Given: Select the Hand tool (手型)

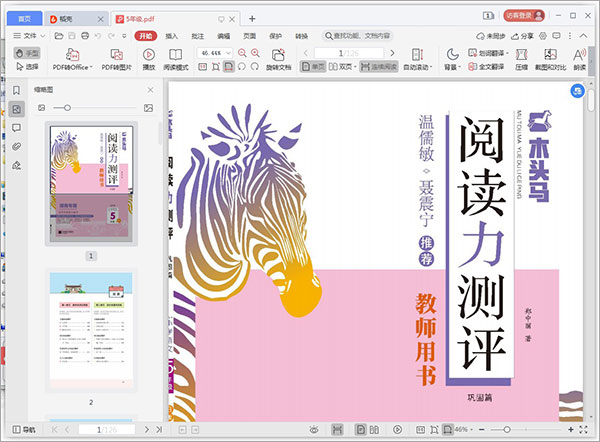Looking at the screenshot, I should [27, 52].
